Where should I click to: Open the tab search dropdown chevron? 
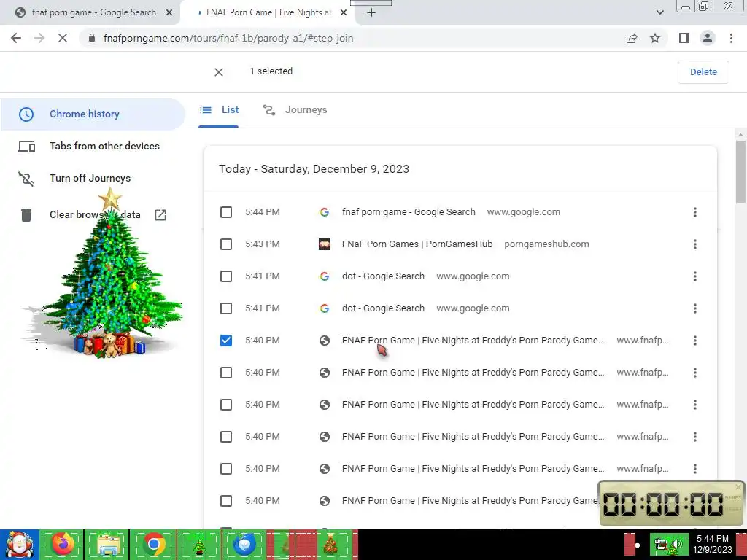point(659,13)
